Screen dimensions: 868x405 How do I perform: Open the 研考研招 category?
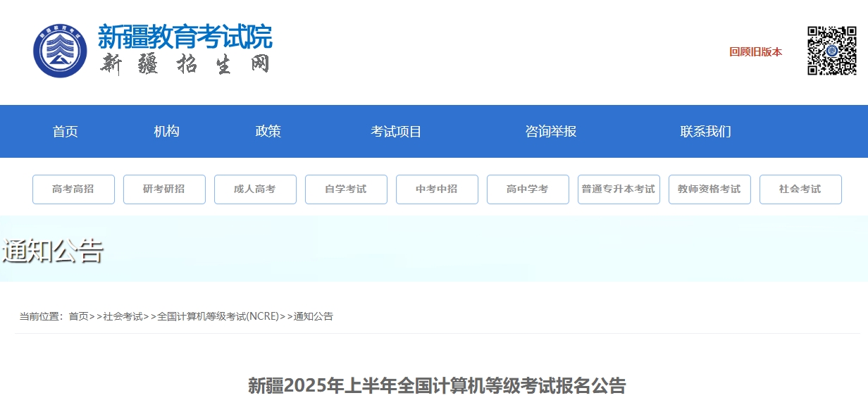pos(164,189)
